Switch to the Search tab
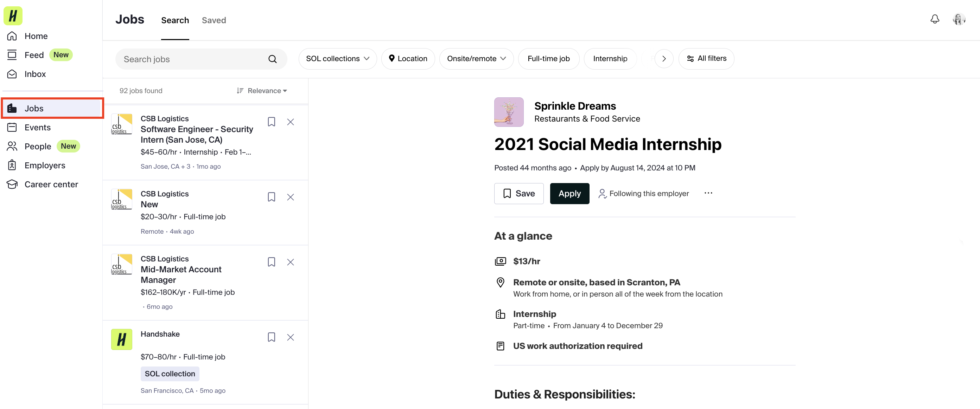This screenshot has height=409, width=980. coord(175,20)
